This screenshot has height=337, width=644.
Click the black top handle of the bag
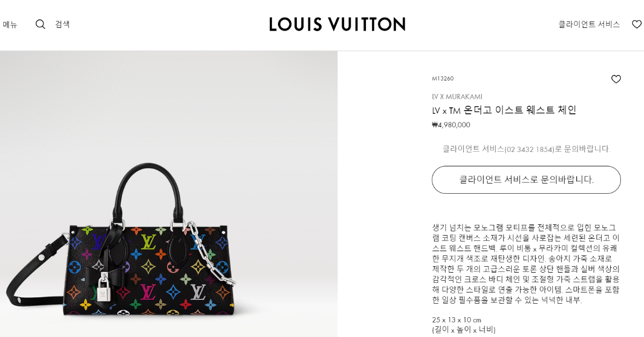pyautogui.click(x=150, y=189)
